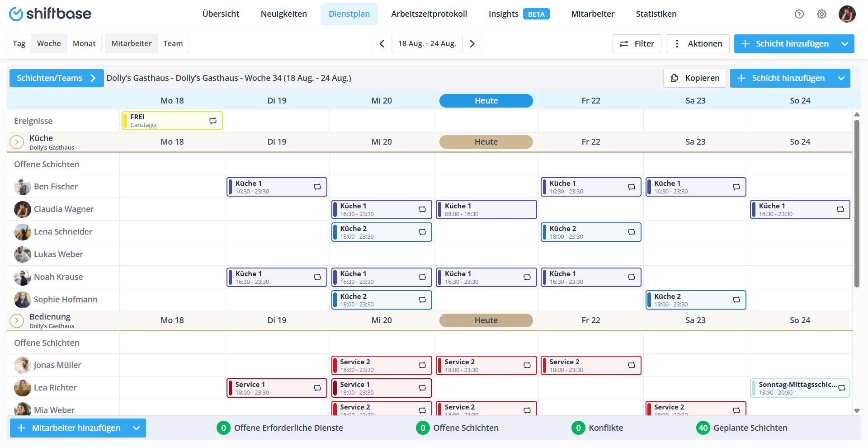The width and height of the screenshot is (868, 447).
Task: Click the Offene Schichten counter in footer
Action: coord(458,428)
